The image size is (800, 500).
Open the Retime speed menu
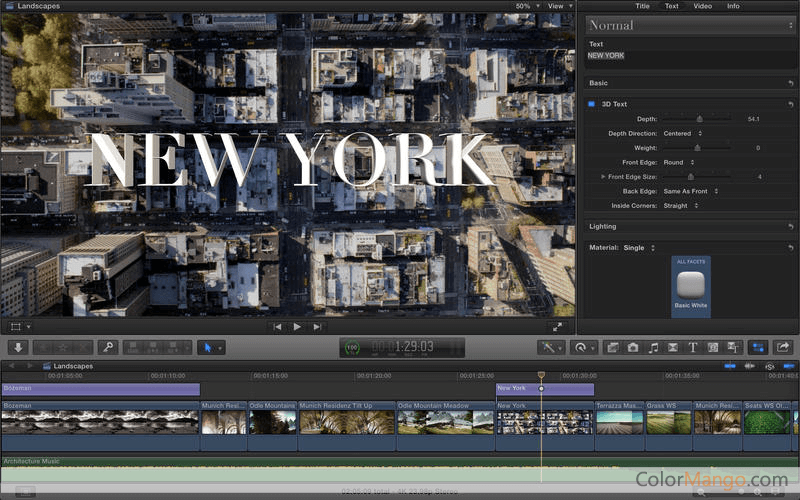click(583, 347)
